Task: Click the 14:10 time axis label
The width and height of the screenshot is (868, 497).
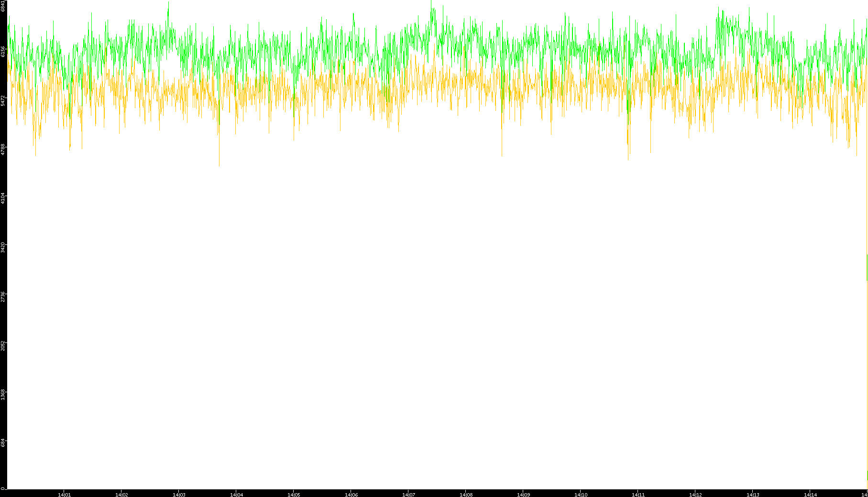Action: coord(581,495)
